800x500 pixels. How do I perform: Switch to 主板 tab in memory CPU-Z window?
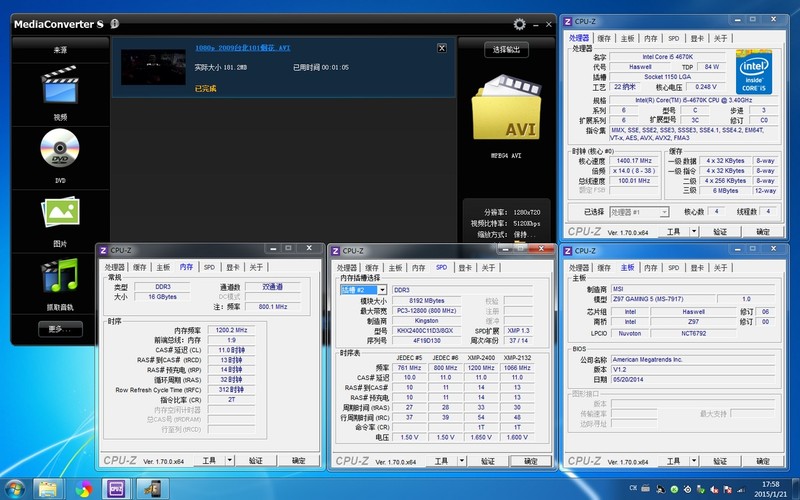pyautogui.click(x=163, y=267)
